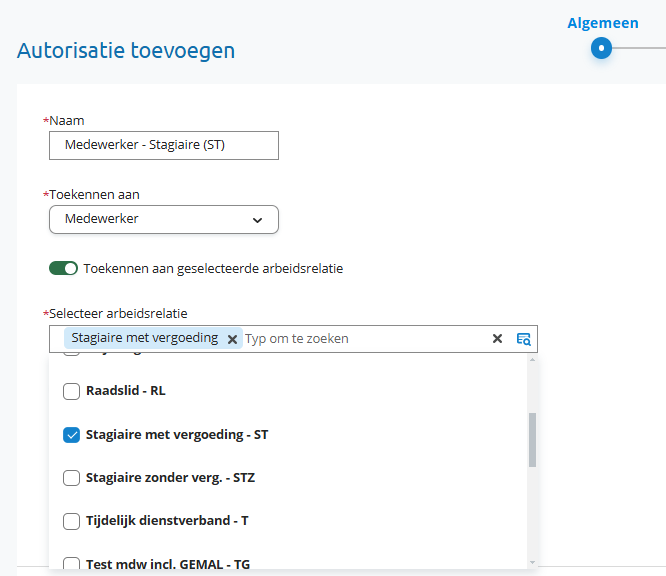Open the Toekennen aan dropdown
Viewport: 666px width, 576px height.
[x=164, y=220]
